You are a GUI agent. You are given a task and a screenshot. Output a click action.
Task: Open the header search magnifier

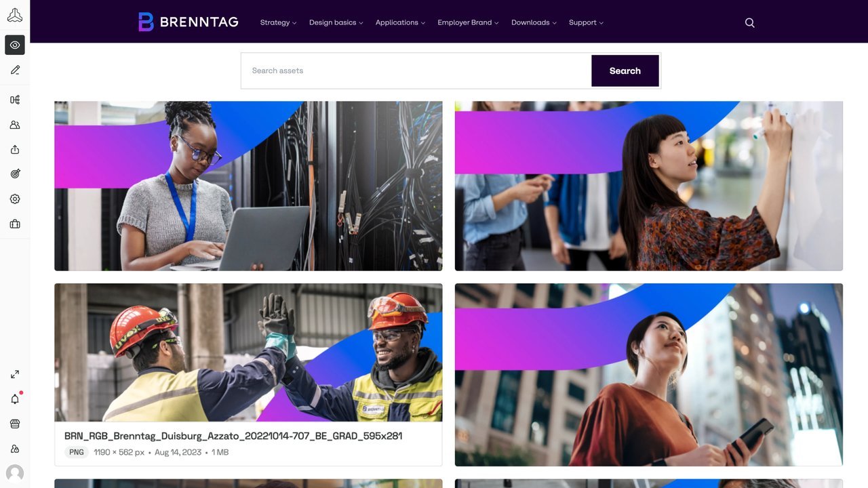(749, 22)
